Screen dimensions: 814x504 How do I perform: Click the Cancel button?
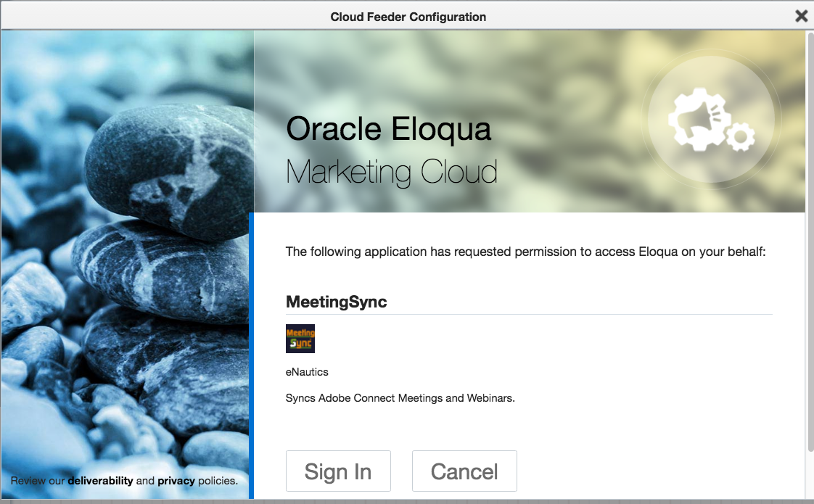click(464, 471)
